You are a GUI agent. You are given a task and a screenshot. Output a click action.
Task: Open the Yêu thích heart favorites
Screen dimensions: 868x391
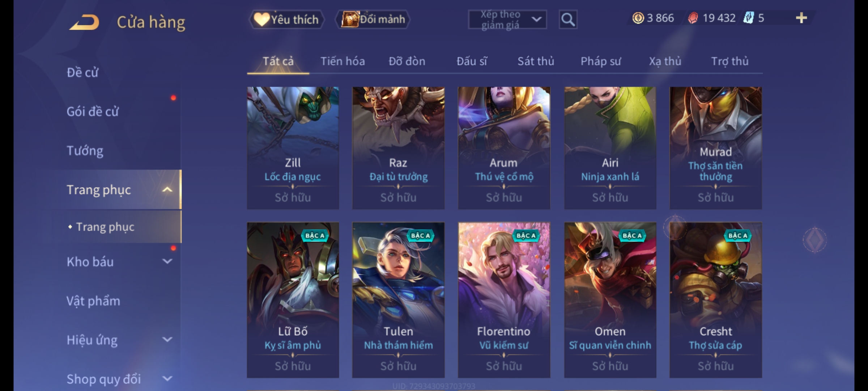(286, 19)
